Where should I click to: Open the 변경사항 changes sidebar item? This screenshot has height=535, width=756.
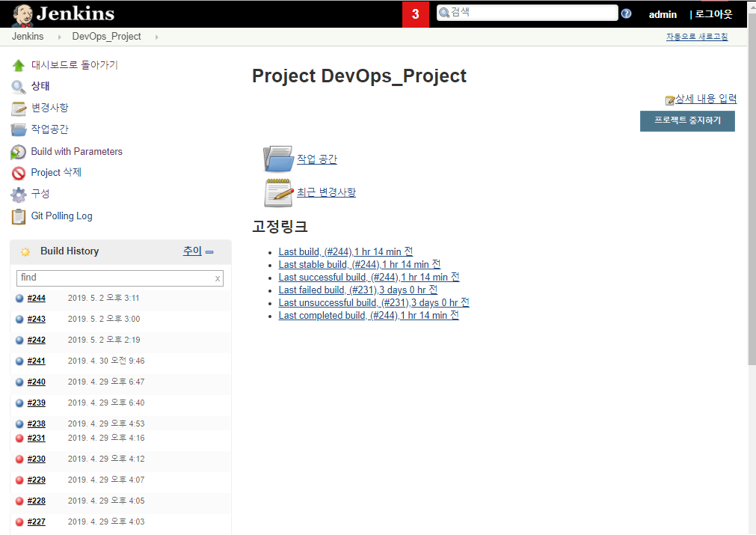click(x=49, y=108)
